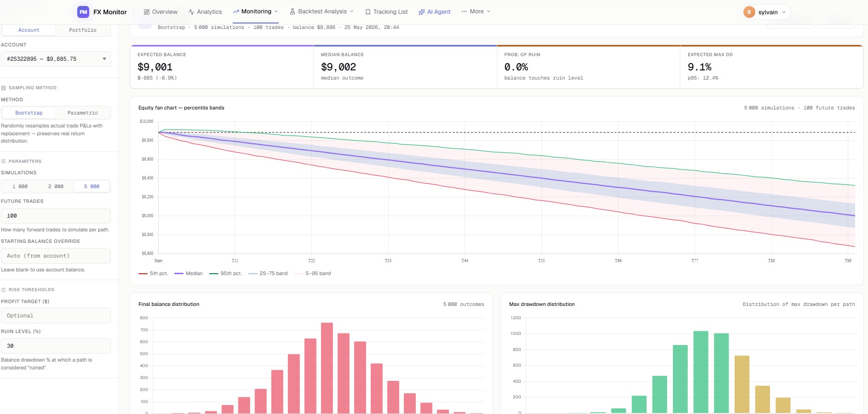Click the AI Agent sparkle icon
The image size is (868, 414).
click(x=422, y=12)
